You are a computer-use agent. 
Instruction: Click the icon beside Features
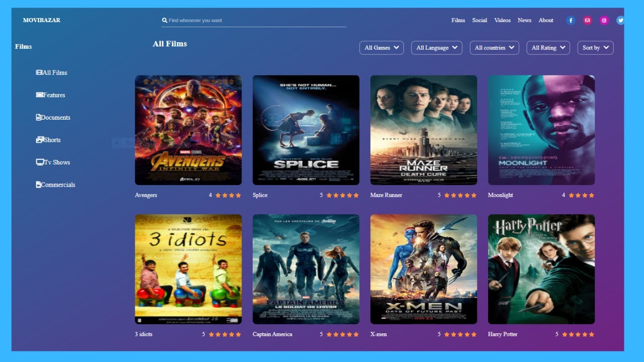point(40,95)
